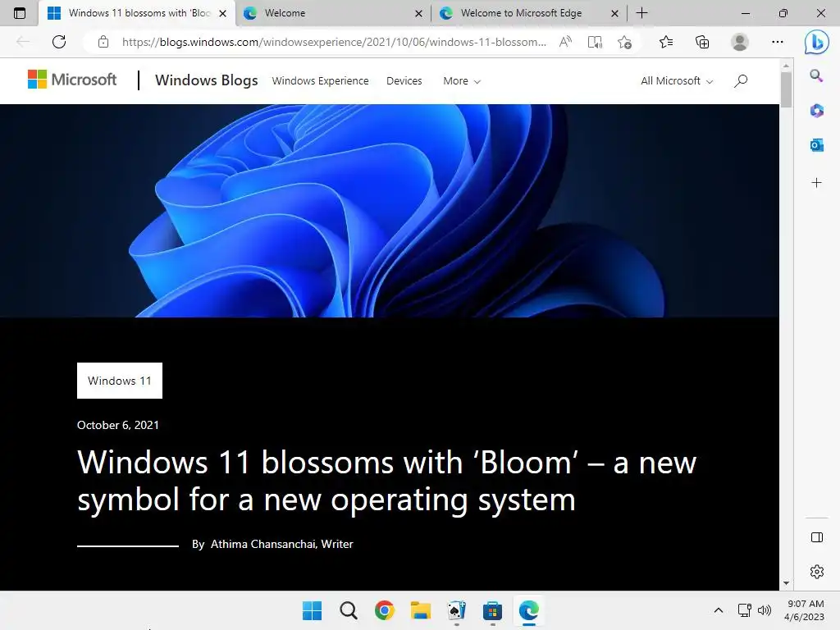Expand the All Microsoft menu
Screen dimensions: 840x630
[x=677, y=81]
